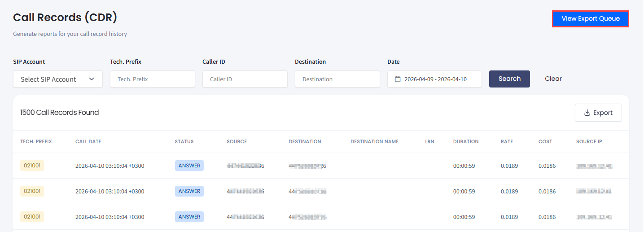Click the DESTINATION NAME column header
This screenshot has height=232, width=644.
point(374,141)
